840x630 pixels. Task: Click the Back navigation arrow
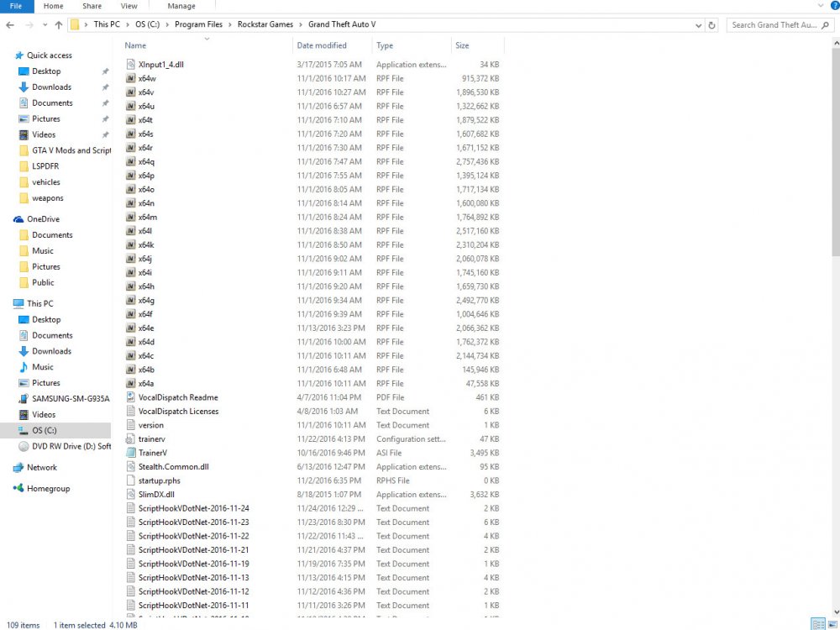(x=10, y=24)
